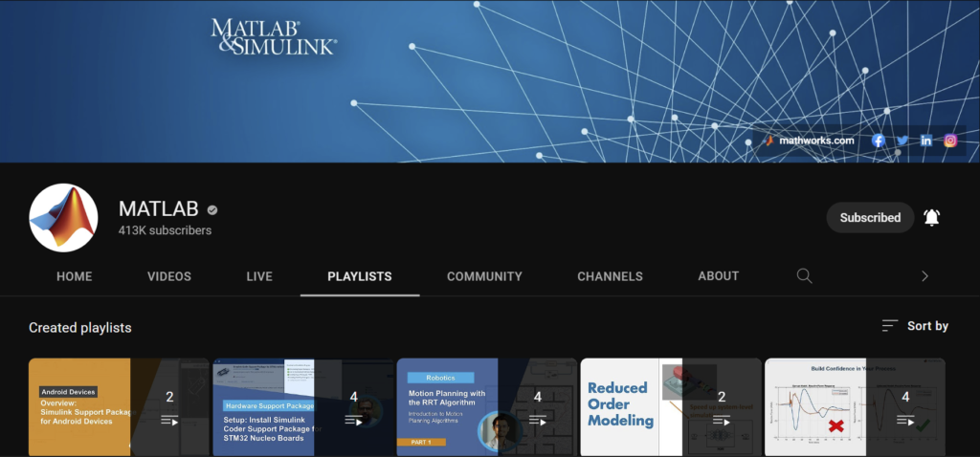Image resolution: width=980 pixels, height=457 pixels.
Task: Open the COMMUNITY tab
Action: (484, 276)
